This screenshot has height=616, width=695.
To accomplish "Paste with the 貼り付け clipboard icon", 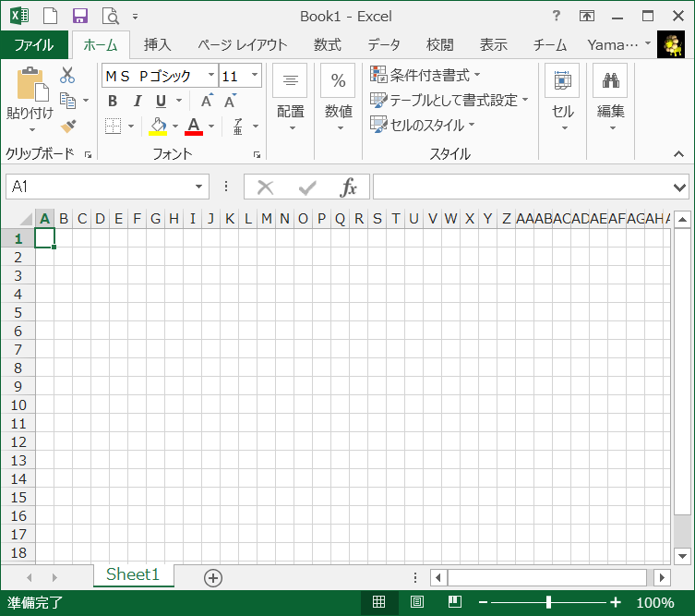I will (32, 84).
